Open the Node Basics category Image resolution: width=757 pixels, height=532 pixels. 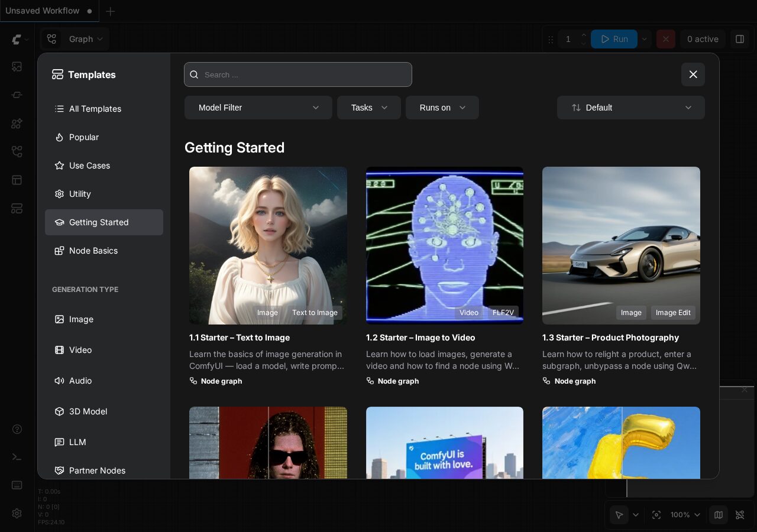pyautogui.click(x=104, y=251)
